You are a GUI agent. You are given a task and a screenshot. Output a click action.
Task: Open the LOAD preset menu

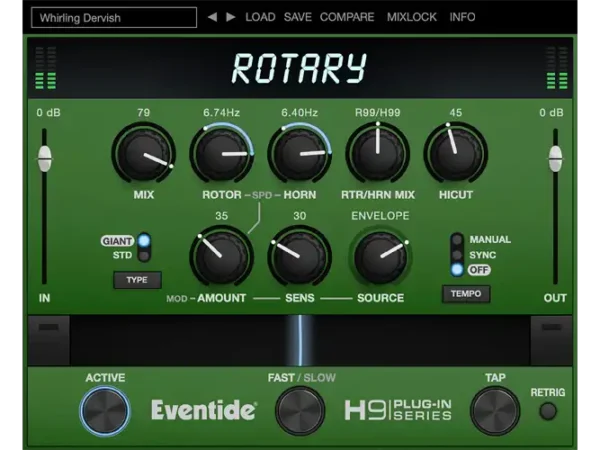260,17
